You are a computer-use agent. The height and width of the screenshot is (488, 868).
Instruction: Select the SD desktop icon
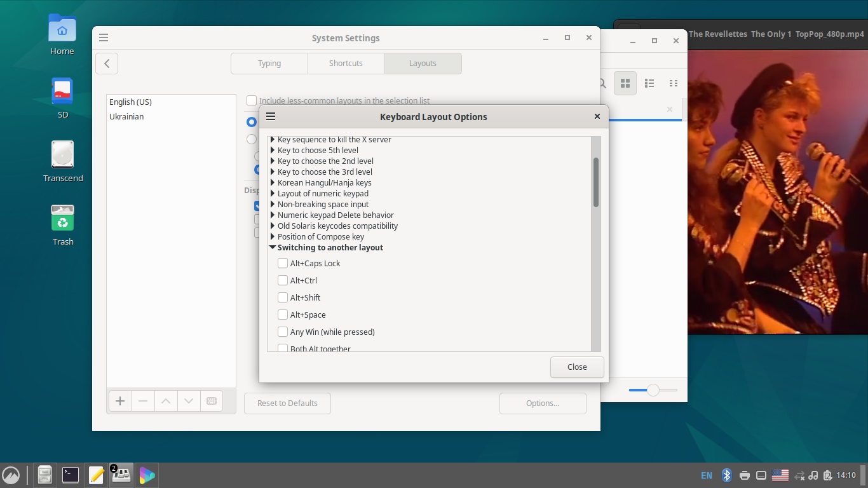click(x=62, y=92)
